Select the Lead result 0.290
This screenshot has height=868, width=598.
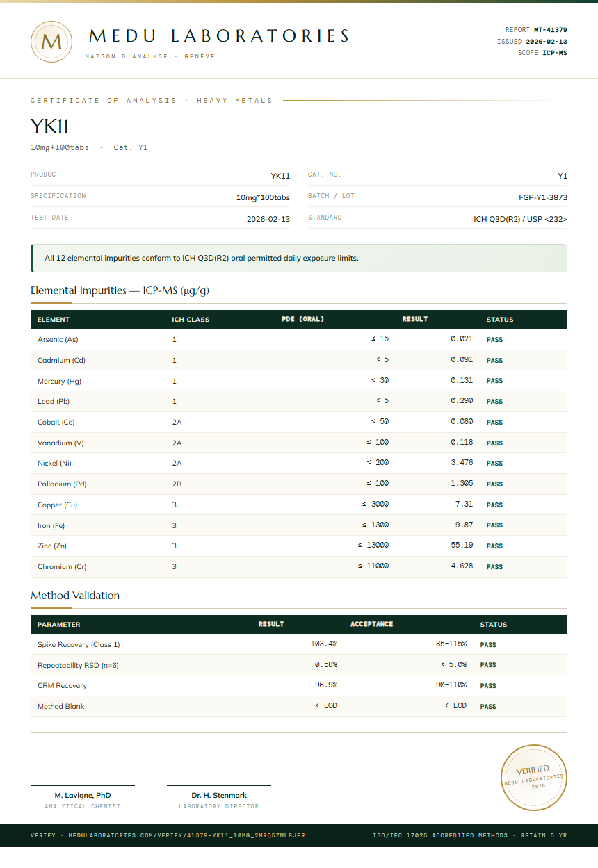point(462,401)
